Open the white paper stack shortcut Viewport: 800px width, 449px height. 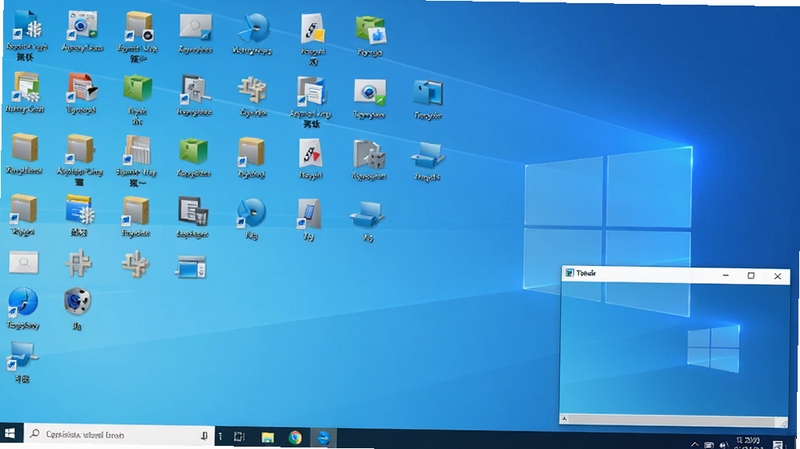point(137,150)
